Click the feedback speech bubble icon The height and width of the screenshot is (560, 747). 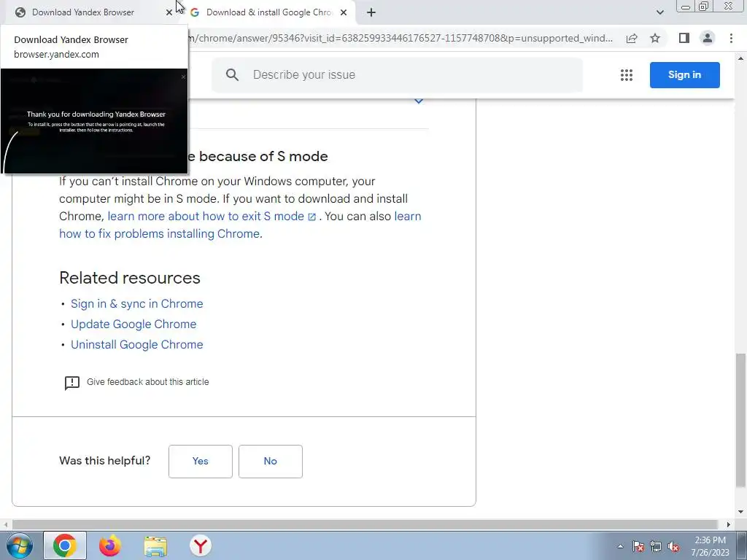click(x=72, y=383)
